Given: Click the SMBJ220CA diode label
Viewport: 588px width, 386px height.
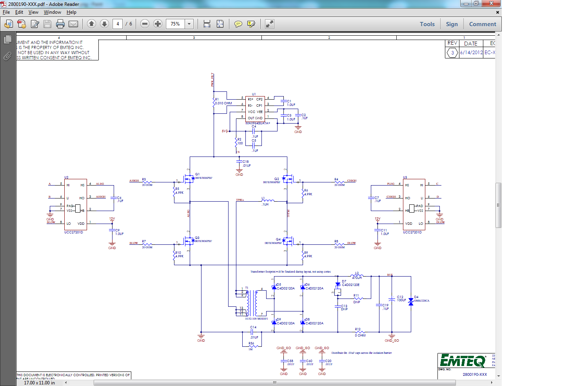Looking at the screenshot, I should 422,301.
